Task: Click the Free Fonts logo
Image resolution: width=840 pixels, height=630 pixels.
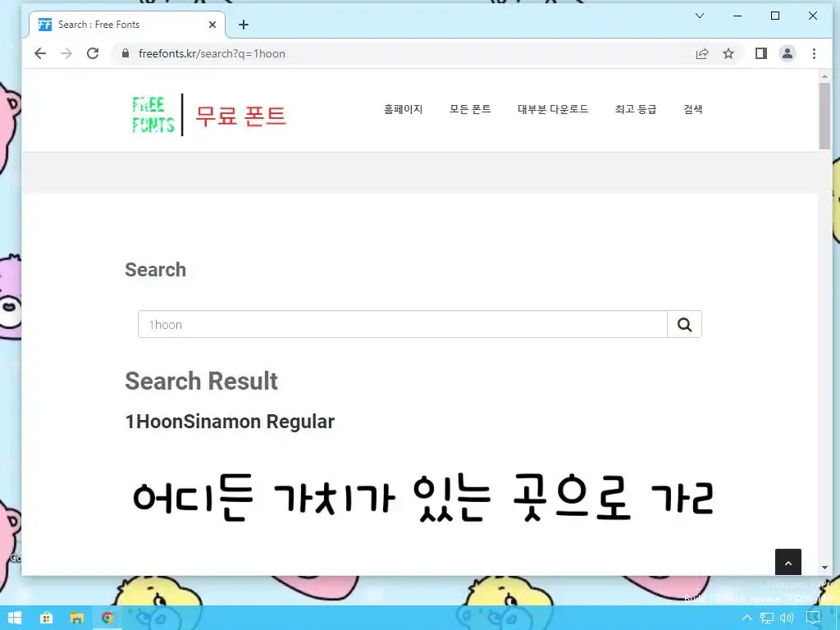Action: click(209, 115)
